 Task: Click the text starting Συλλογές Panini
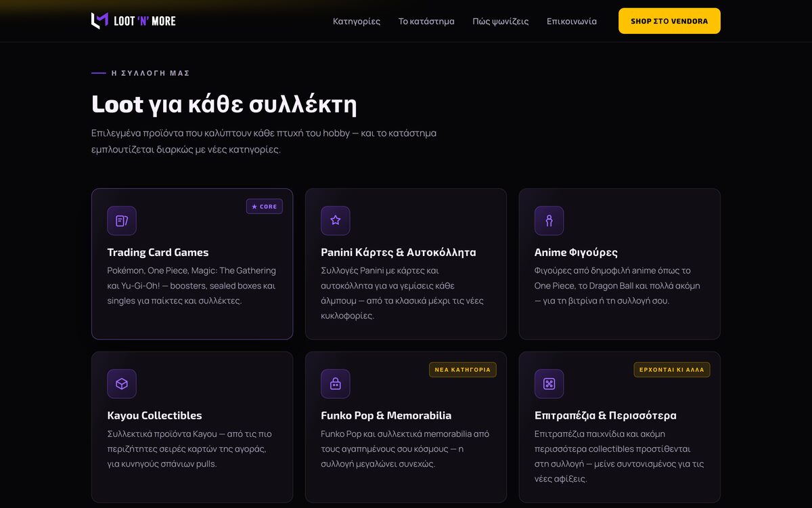pos(402,293)
